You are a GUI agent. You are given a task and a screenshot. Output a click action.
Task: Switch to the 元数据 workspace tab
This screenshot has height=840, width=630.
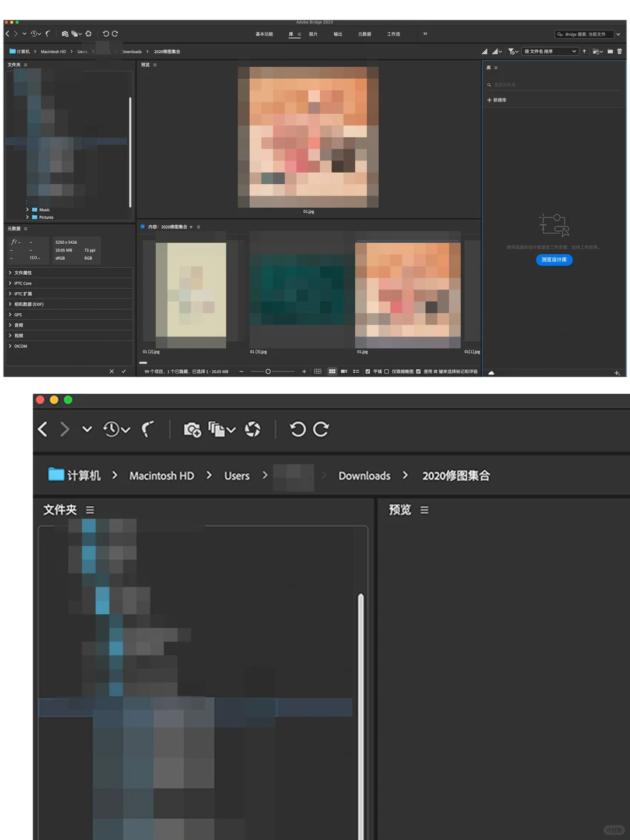[x=364, y=34]
